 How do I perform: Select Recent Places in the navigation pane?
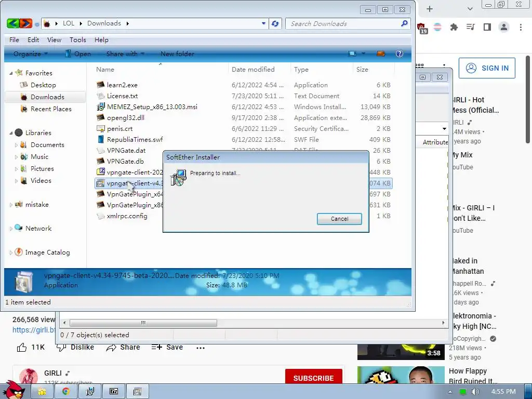click(51, 109)
